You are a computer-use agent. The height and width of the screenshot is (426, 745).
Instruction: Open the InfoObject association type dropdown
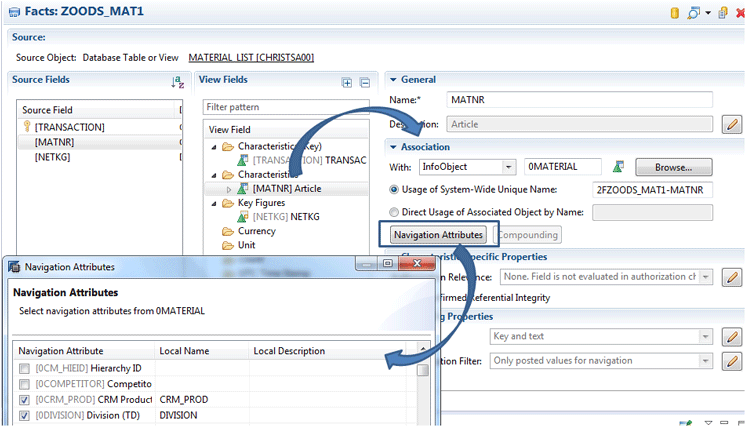[509, 167]
